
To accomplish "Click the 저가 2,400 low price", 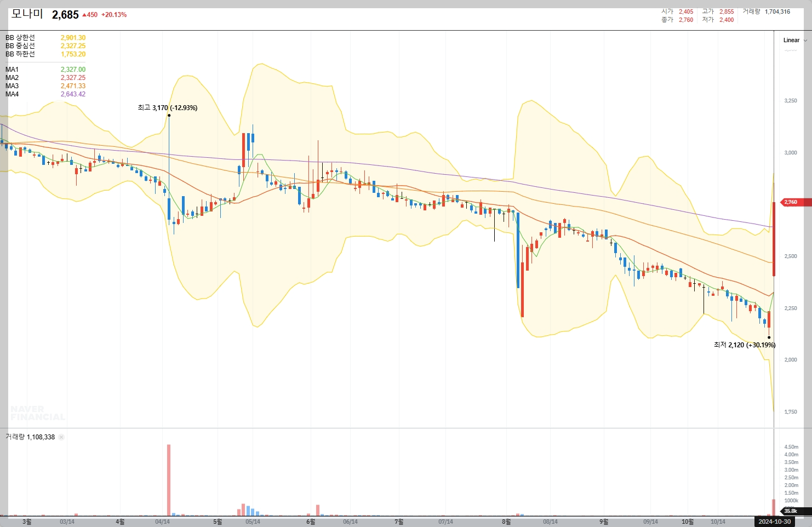I will [x=718, y=20].
